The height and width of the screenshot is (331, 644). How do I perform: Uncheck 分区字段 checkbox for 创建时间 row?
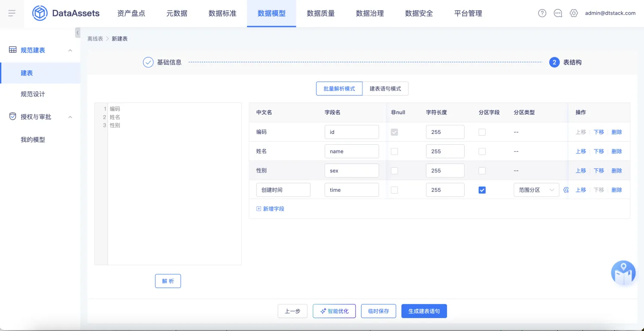click(482, 190)
